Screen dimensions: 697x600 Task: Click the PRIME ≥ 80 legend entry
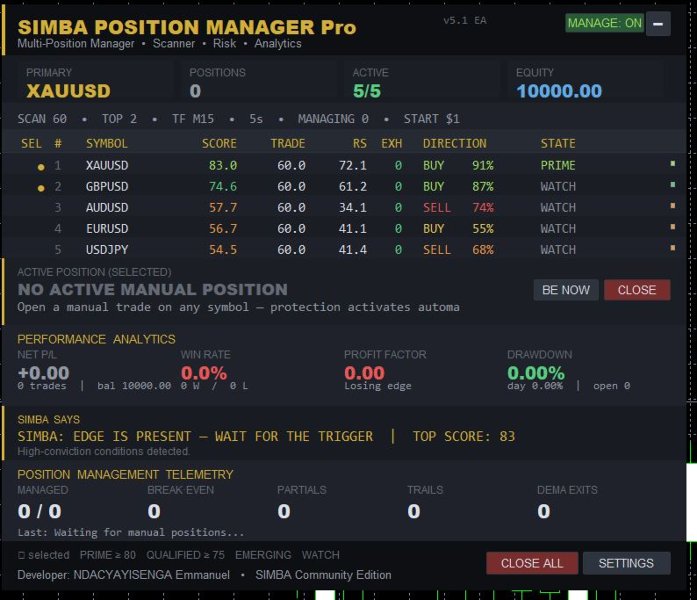pos(108,555)
